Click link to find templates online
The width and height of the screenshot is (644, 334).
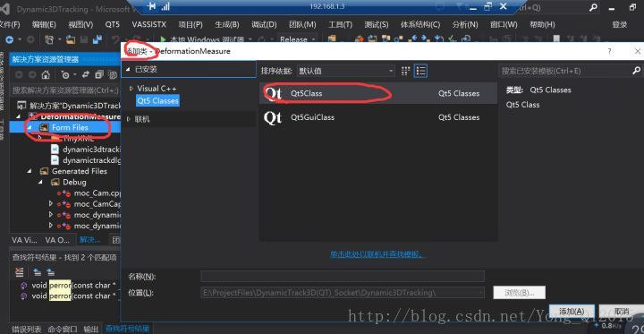point(377,254)
